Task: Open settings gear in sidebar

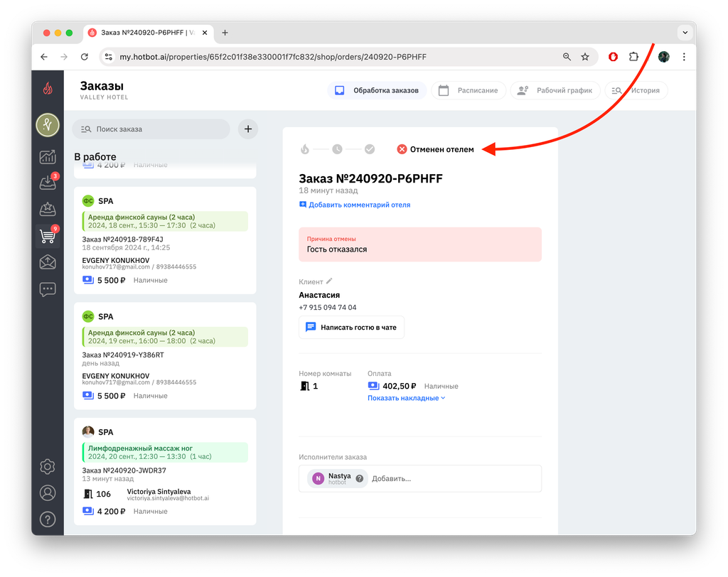Action: [48, 467]
